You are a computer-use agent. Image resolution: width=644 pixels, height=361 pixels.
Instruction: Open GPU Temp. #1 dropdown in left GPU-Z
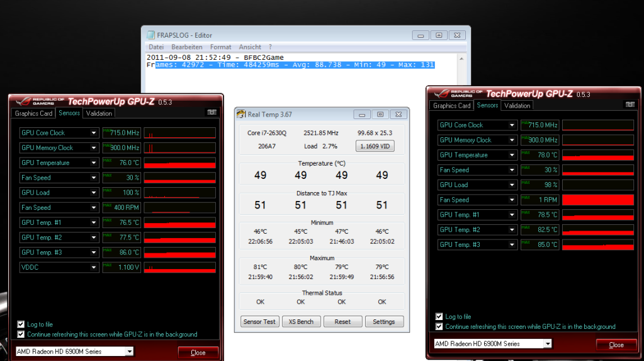pyautogui.click(x=94, y=222)
